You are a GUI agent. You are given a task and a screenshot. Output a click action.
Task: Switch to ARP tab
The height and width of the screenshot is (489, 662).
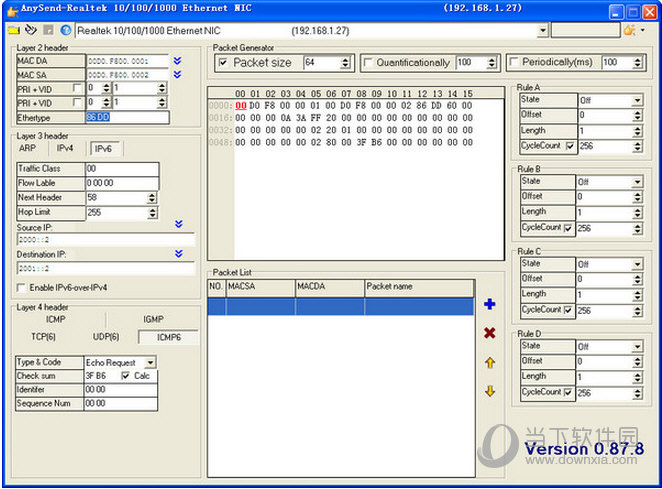pos(27,148)
